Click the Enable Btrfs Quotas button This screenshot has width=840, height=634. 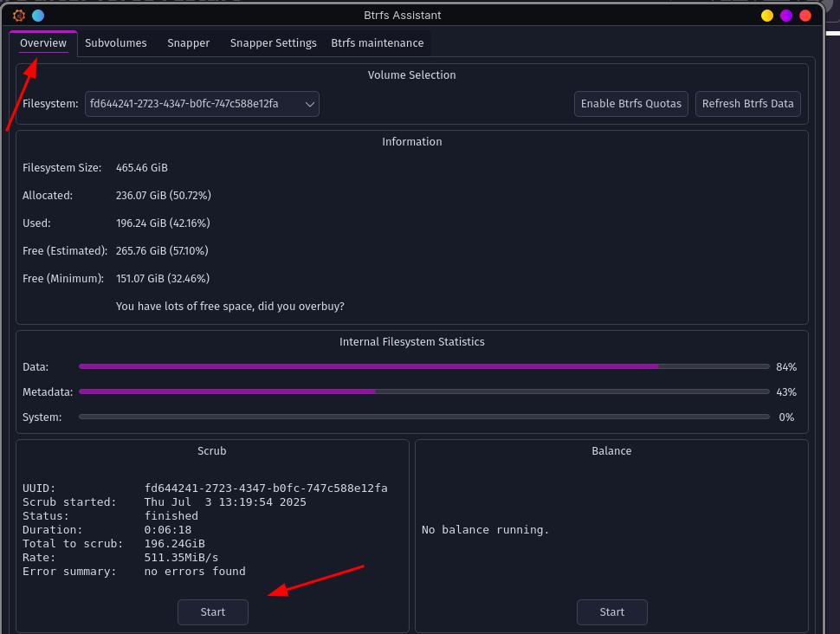pos(630,104)
